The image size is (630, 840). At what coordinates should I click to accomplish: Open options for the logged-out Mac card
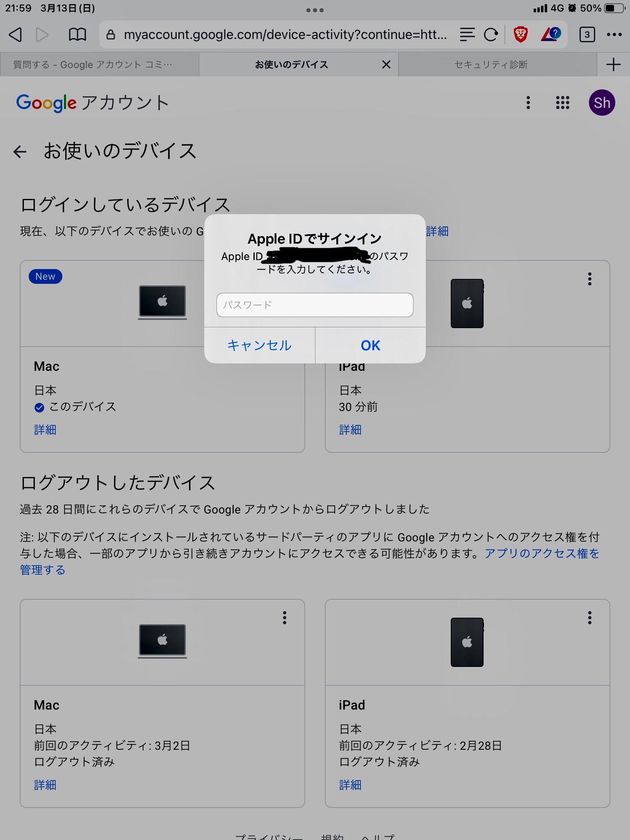285,618
